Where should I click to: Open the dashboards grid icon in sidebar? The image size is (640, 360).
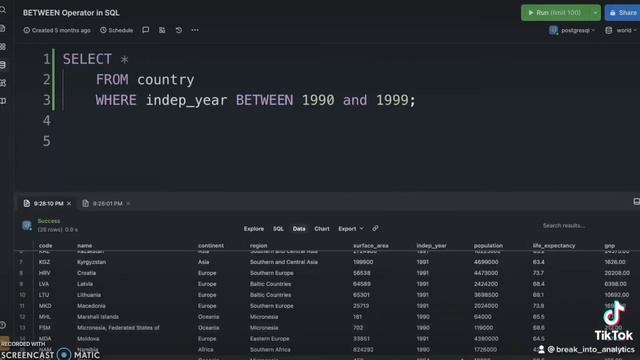3,47
